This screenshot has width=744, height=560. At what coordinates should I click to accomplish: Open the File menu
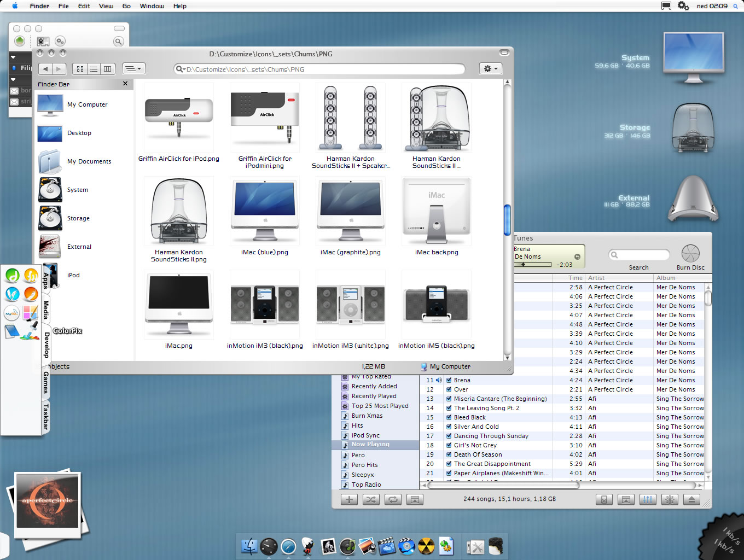[63, 6]
